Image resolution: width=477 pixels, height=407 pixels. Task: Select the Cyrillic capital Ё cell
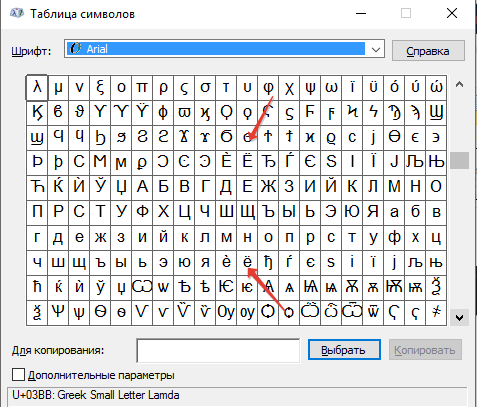click(x=247, y=163)
